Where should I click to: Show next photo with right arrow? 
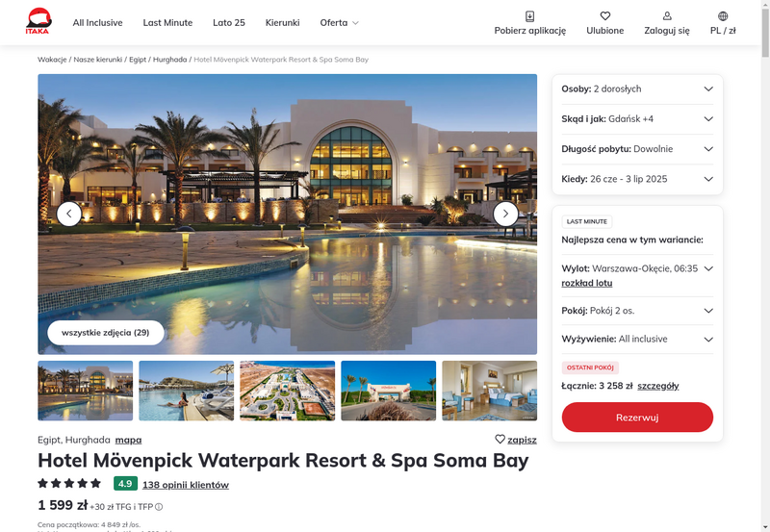coord(505,214)
